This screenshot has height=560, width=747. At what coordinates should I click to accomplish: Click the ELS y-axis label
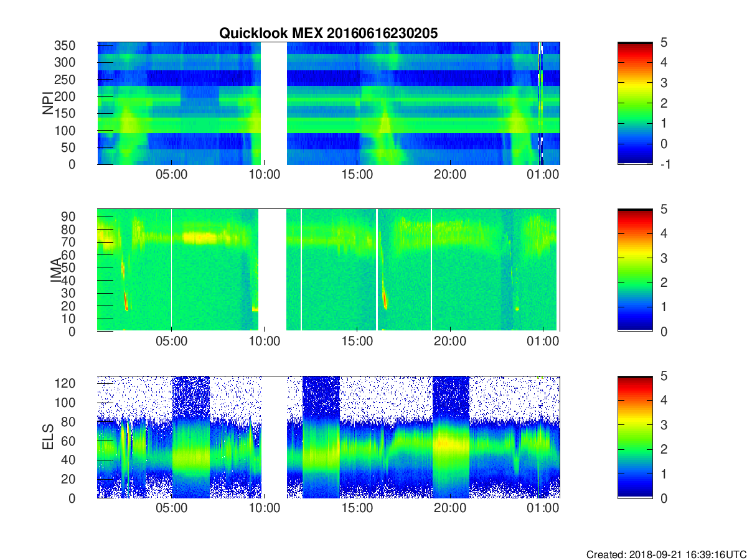click(48, 437)
